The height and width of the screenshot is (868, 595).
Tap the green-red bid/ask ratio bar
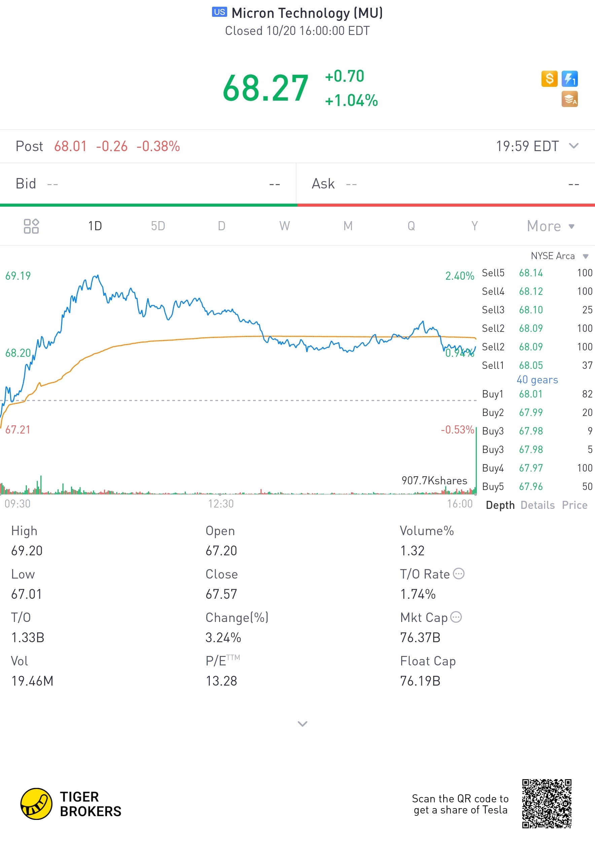[297, 205]
